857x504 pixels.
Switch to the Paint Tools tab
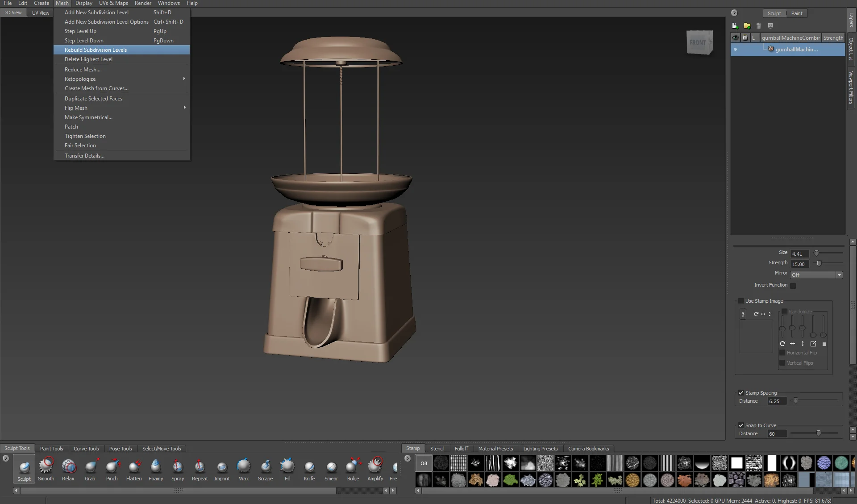tap(51, 449)
